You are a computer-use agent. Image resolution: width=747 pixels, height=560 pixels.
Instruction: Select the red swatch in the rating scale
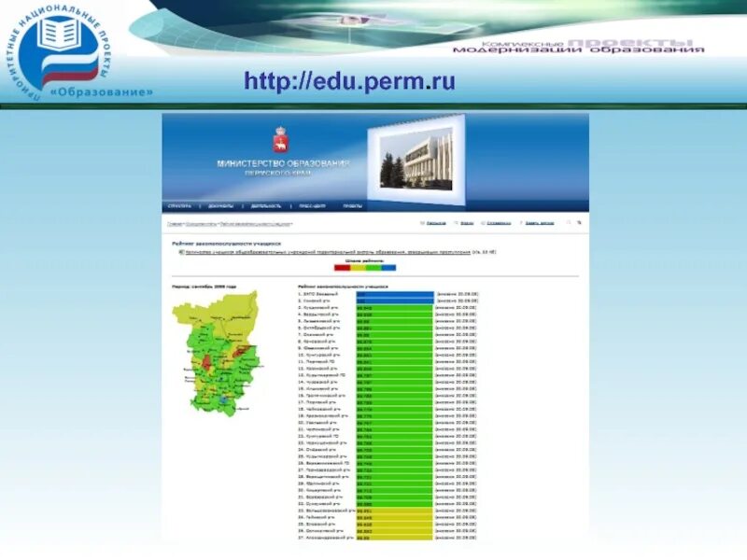click(342, 268)
